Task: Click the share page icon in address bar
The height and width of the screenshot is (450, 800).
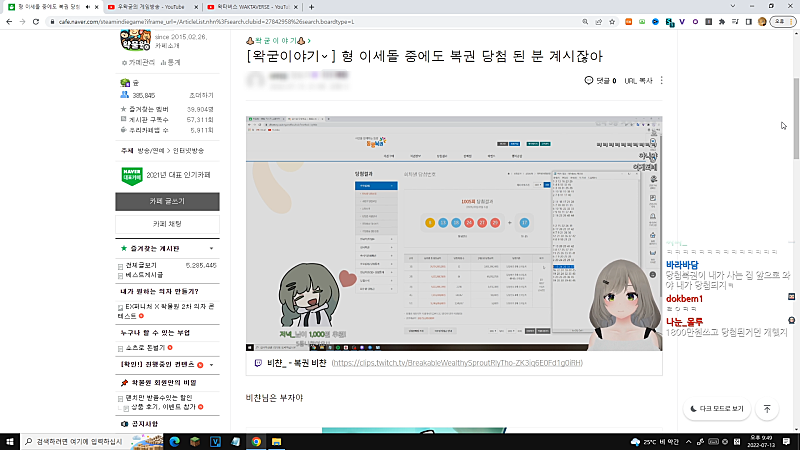Action: tap(598, 21)
